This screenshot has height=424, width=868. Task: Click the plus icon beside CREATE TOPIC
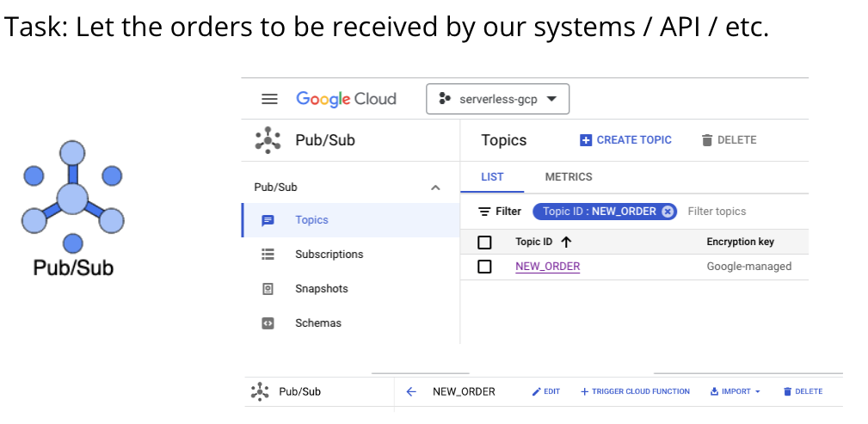586,140
